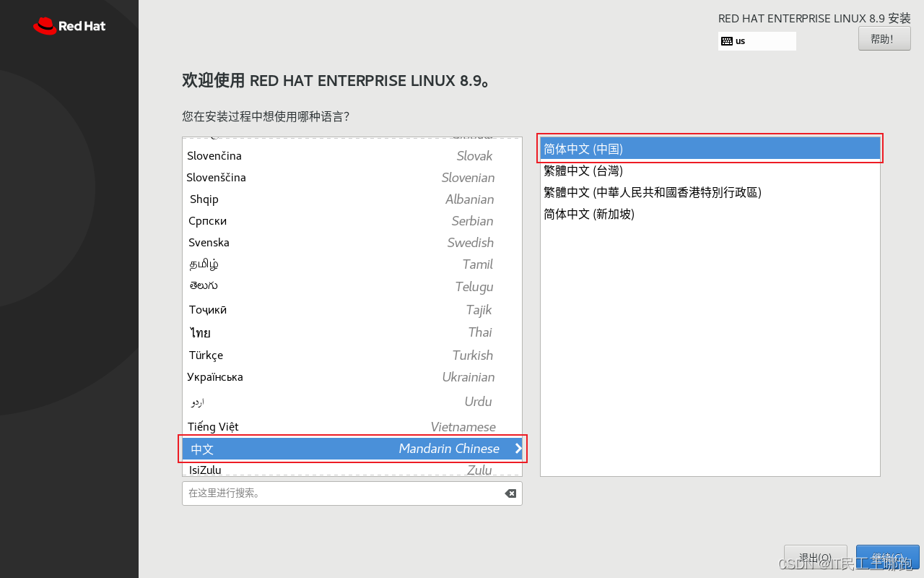Select the us keyboard layout indicator

click(757, 41)
